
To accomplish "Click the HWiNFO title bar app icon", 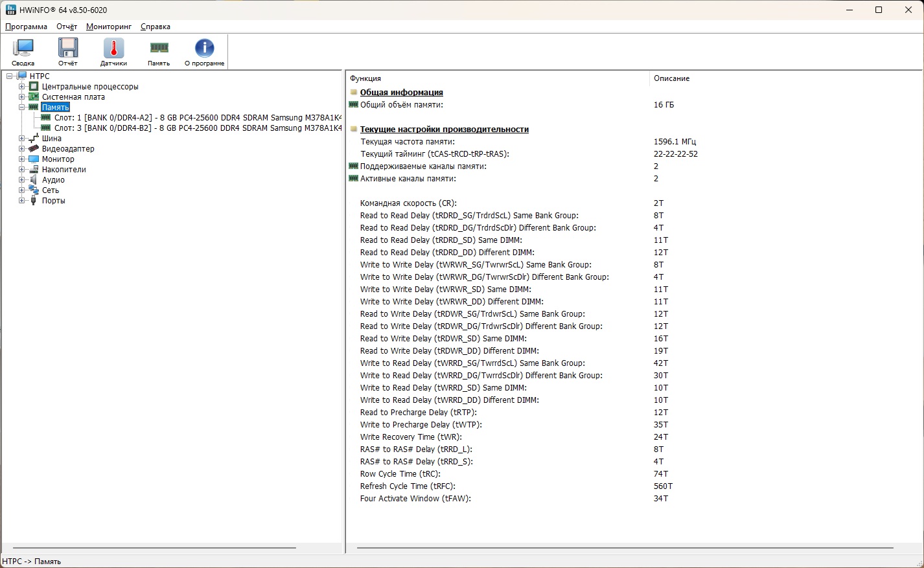I will 11,10.
